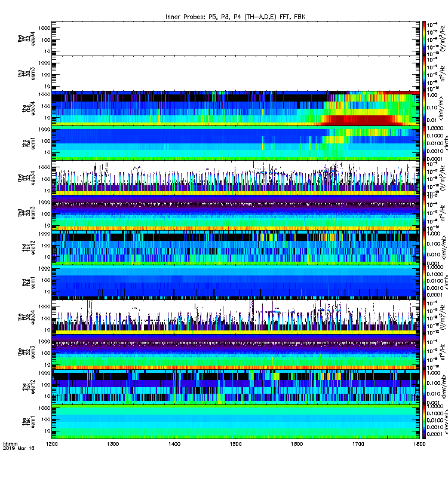Select the 'thd fff 32 scm3' panel label
Viewport: 448px width, 478px height.
point(26,213)
